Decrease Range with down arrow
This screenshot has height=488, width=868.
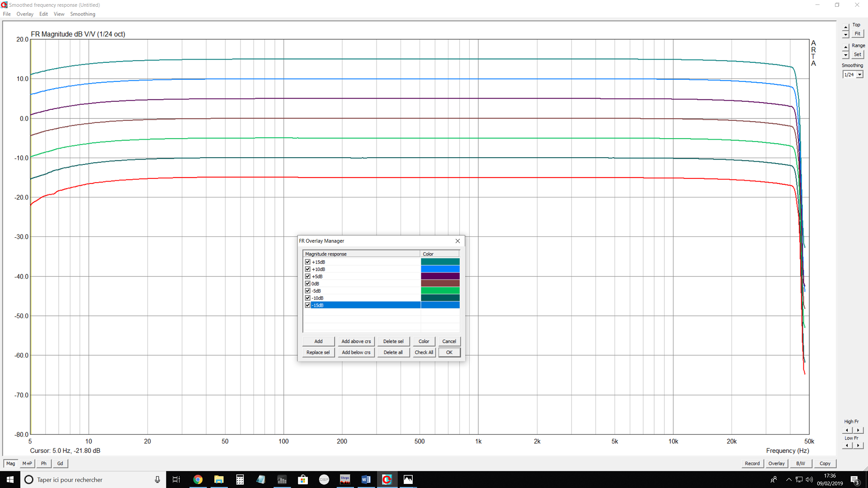(x=845, y=55)
